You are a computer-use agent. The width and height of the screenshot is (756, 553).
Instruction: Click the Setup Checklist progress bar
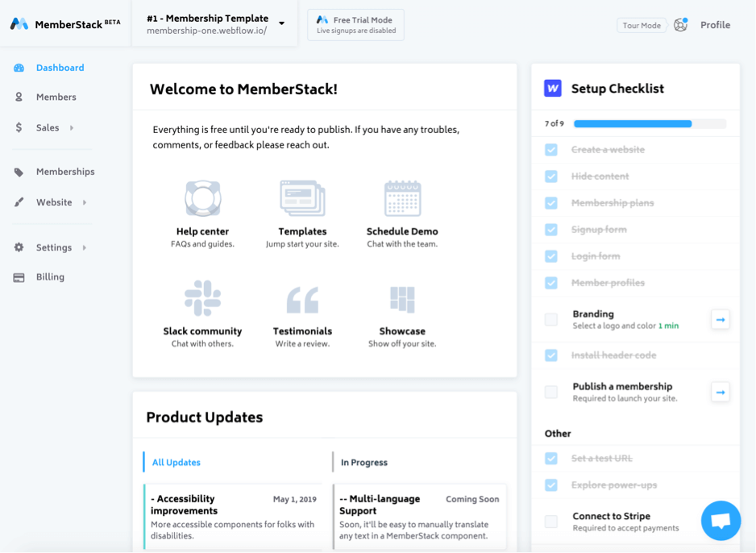[x=650, y=124]
